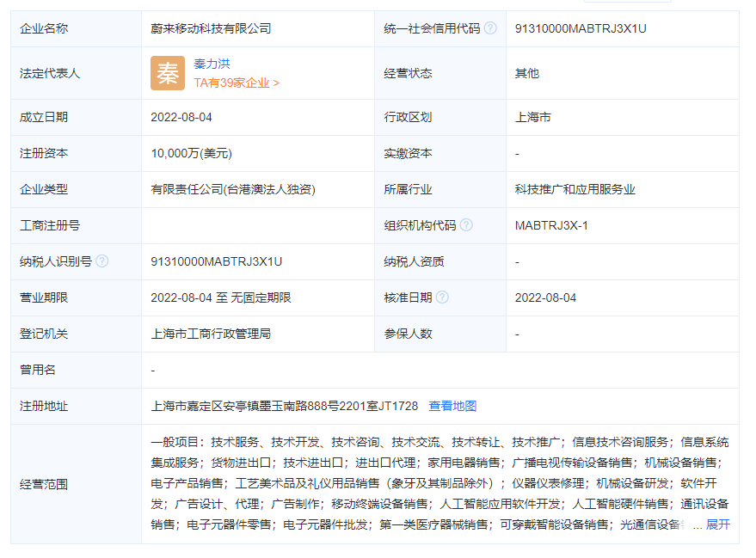Viewport: 756px width, 558px height.
Task: Click 企业类型 label cell
Action: 77,189
